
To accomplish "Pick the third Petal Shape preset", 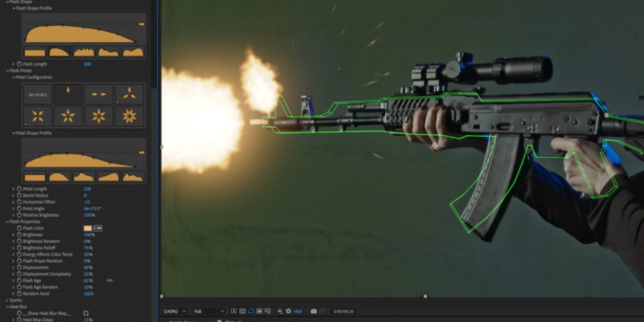I will pyautogui.click(x=84, y=176).
